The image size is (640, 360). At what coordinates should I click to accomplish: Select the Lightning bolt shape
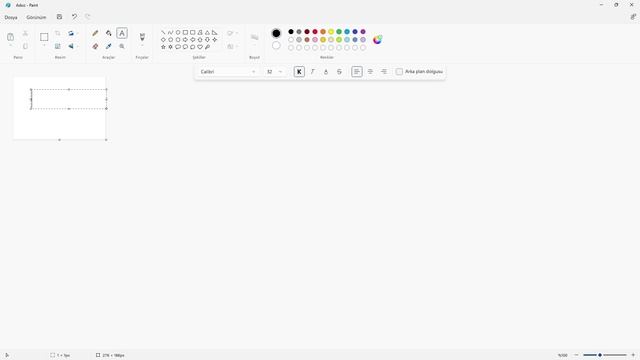[207, 47]
